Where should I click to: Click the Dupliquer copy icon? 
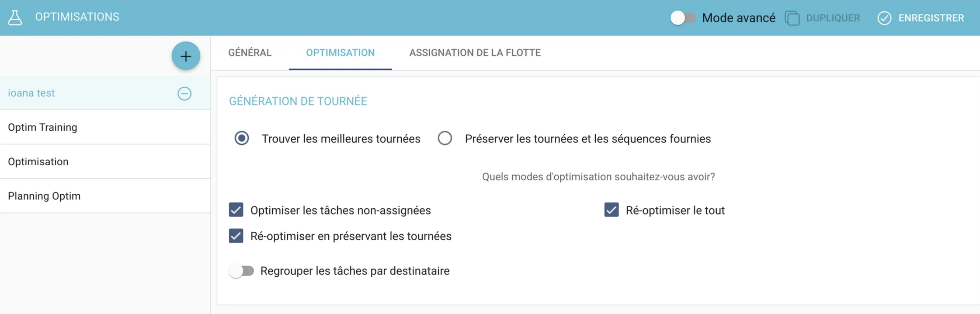click(792, 18)
